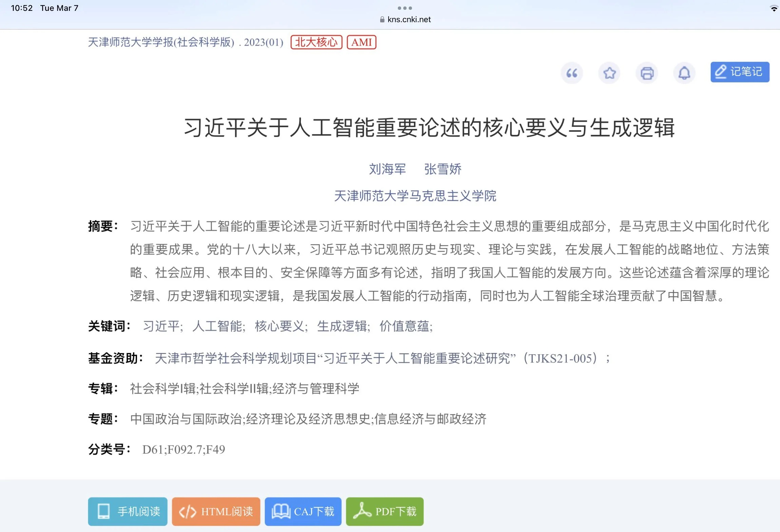The height and width of the screenshot is (532, 780).
Task: Open HTML阅读 reading view
Action: click(x=216, y=511)
